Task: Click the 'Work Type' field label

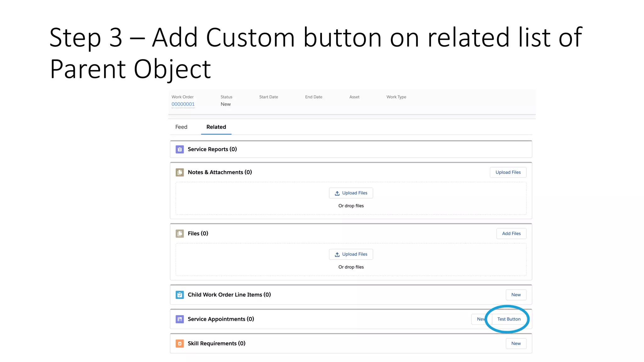Action: pos(396,97)
